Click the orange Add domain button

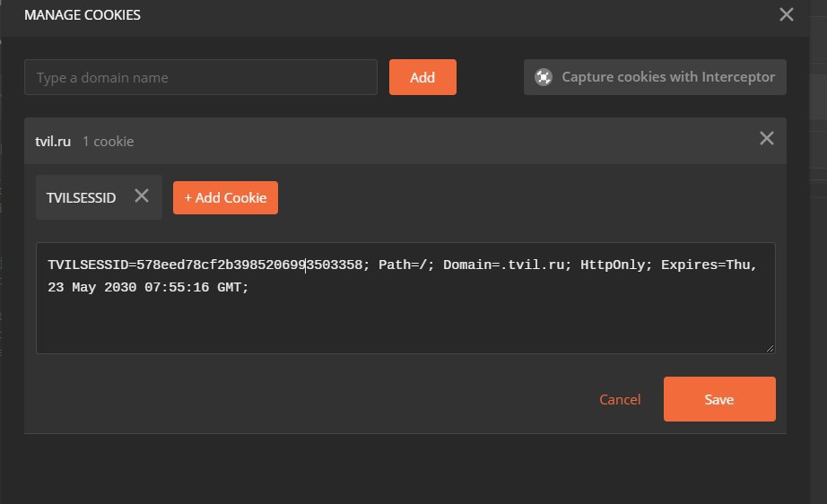pyautogui.click(x=422, y=77)
